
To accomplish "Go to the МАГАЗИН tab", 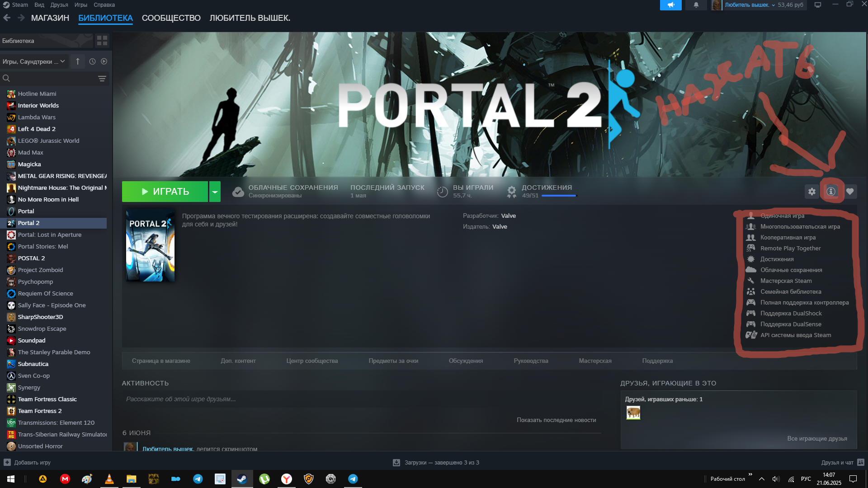I will [x=50, y=18].
